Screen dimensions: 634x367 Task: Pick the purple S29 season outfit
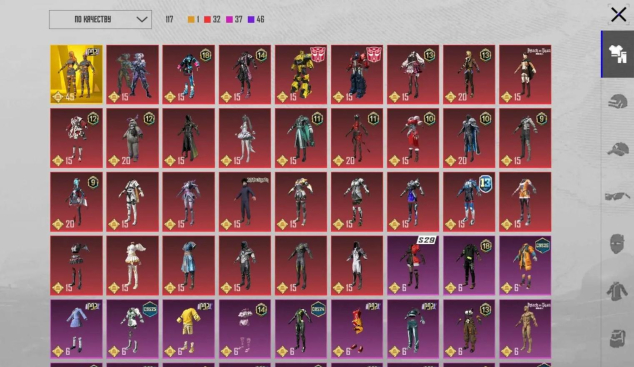413,266
